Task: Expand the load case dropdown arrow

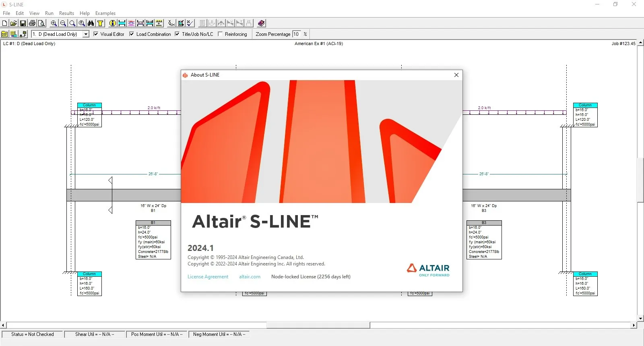Action: [x=86, y=34]
